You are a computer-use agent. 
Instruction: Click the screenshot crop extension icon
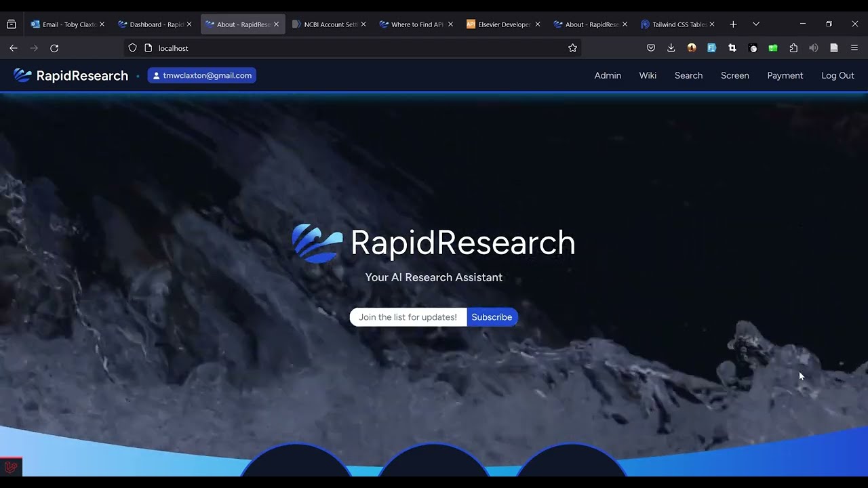click(732, 48)
